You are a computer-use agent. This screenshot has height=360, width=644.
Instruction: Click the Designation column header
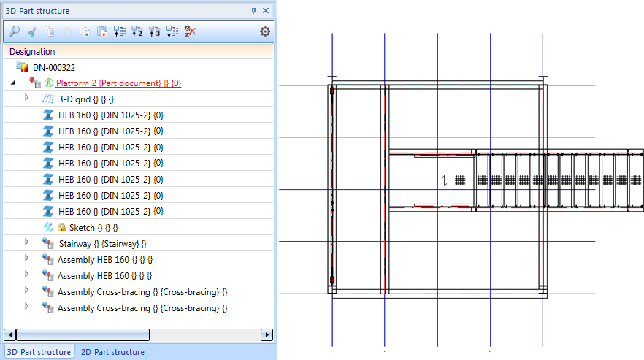(x=139, y=51)
